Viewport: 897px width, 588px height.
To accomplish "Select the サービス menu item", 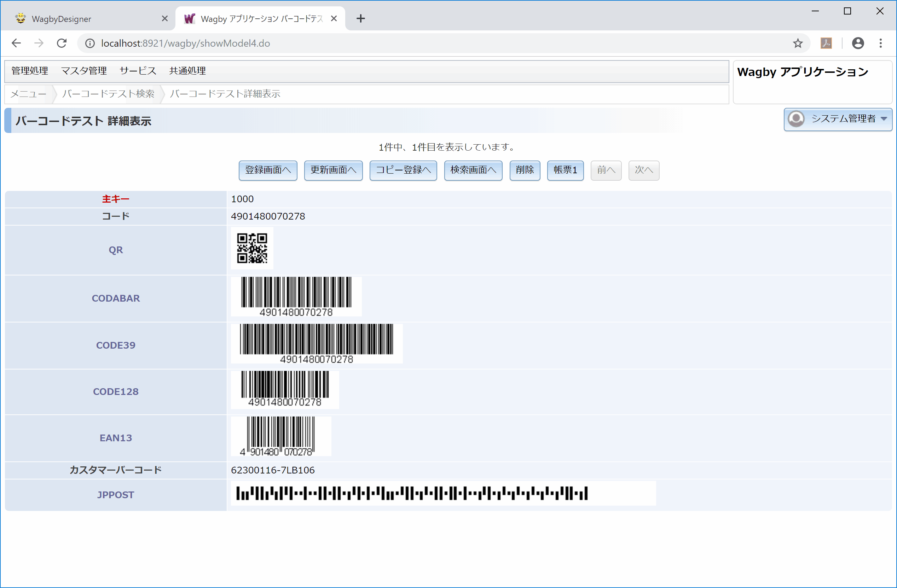I will coord(137,71).
